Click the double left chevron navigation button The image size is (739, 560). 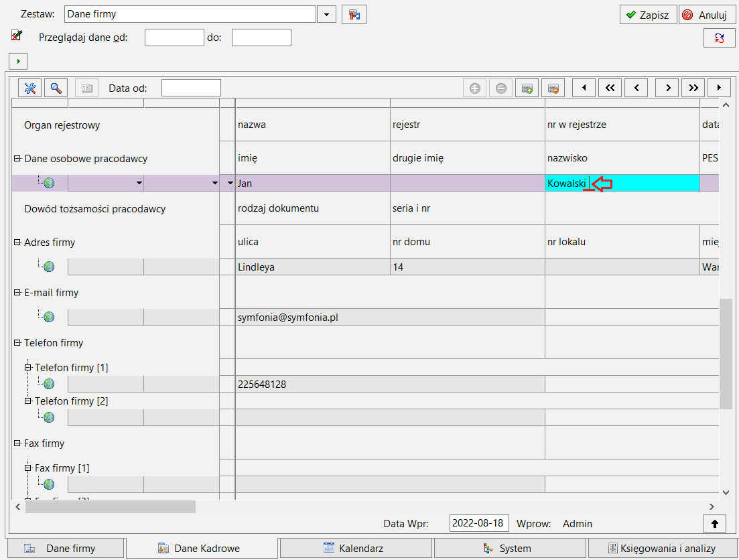click(610, 88)
